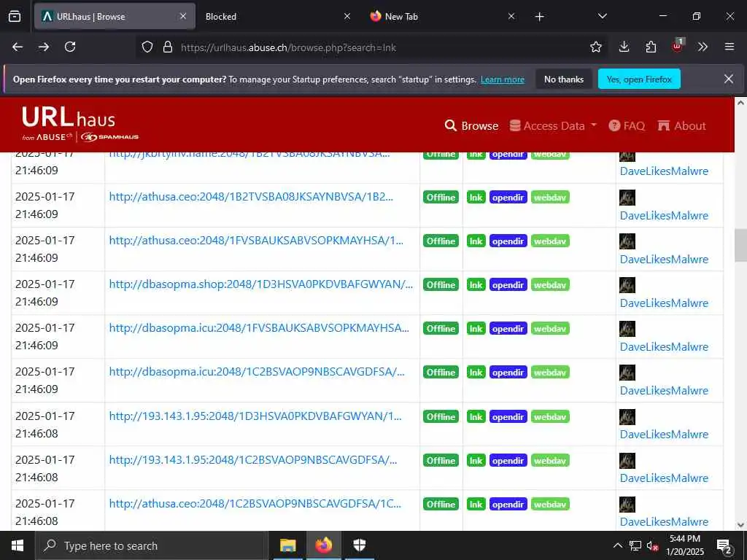This screenshot has width=747, height=560.
Task: Open the Browse menu item
Action: [472, 125]
